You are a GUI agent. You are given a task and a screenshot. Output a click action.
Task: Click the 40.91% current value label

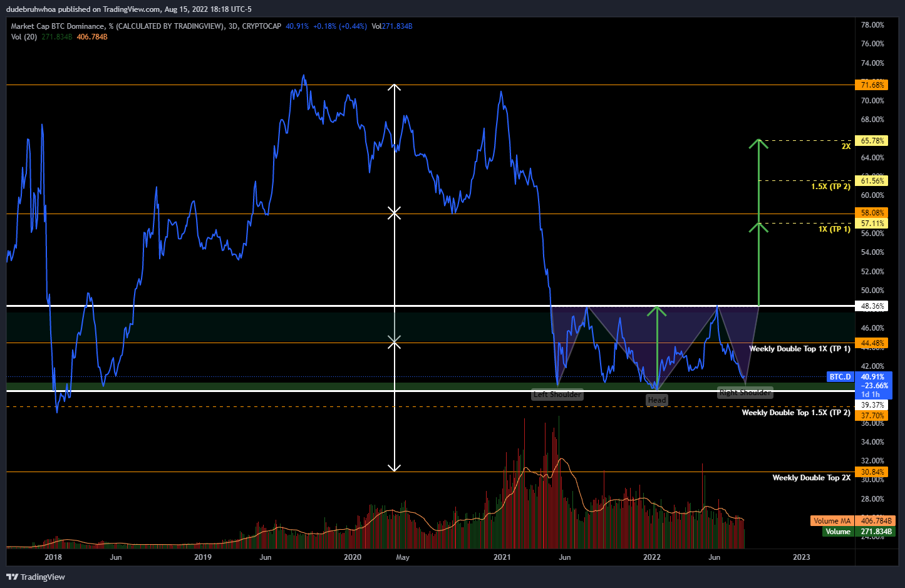click(x=872, y=377)
